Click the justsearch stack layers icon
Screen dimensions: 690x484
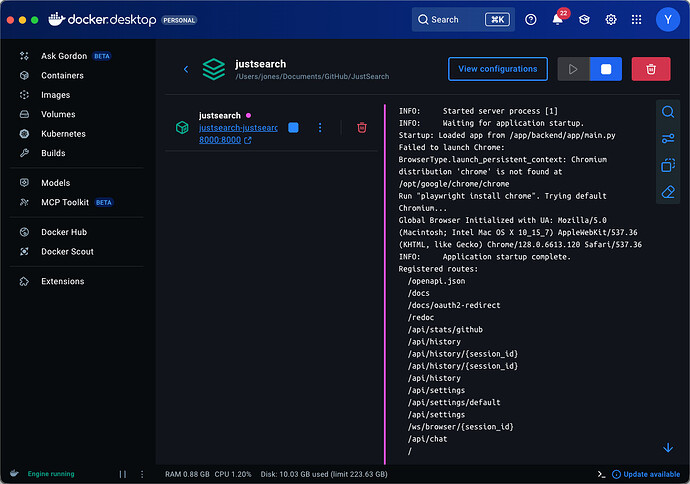[213, 69]
